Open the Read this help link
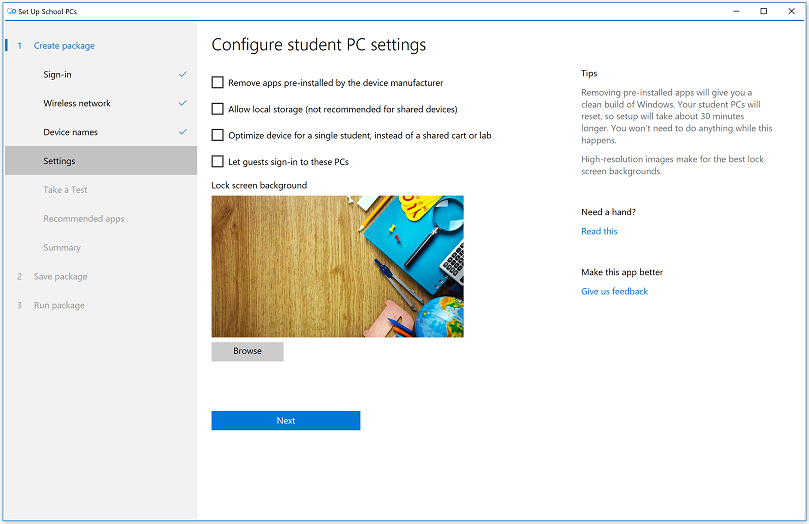 coord(599,232)
